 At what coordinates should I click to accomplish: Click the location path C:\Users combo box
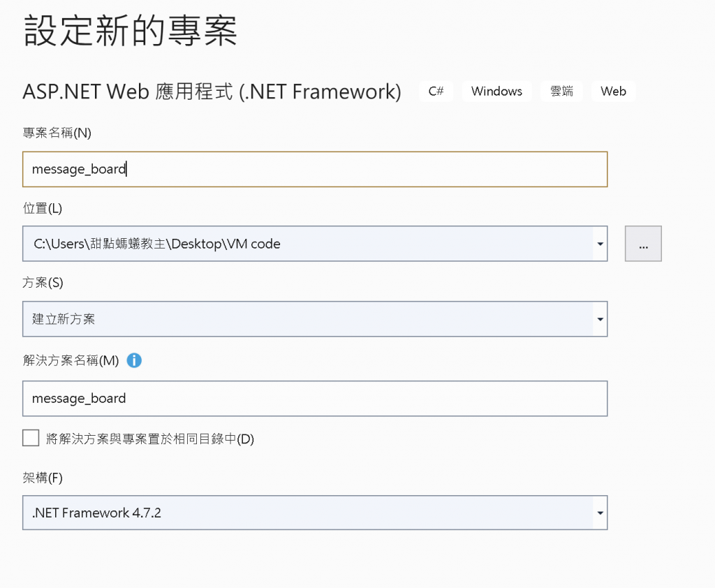[315, 244]
